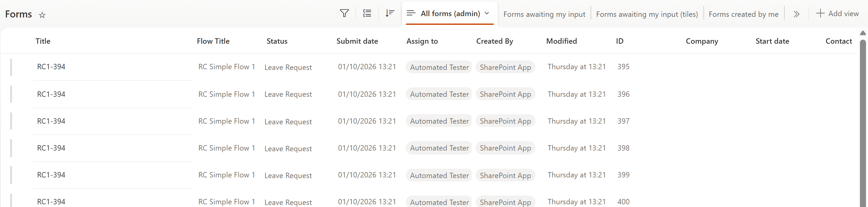Click the Add view button
The width and height of the screenshot is (868, 207).
(837, 13)
